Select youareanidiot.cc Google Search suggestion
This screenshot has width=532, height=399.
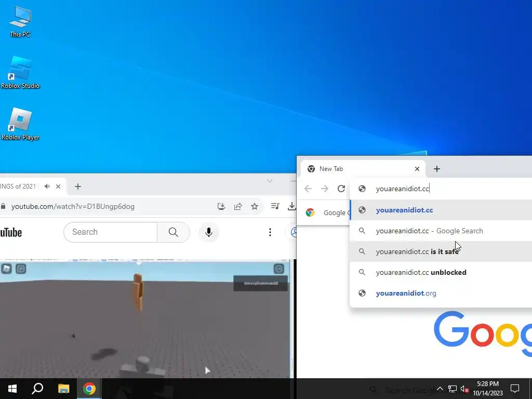[441, 231]
